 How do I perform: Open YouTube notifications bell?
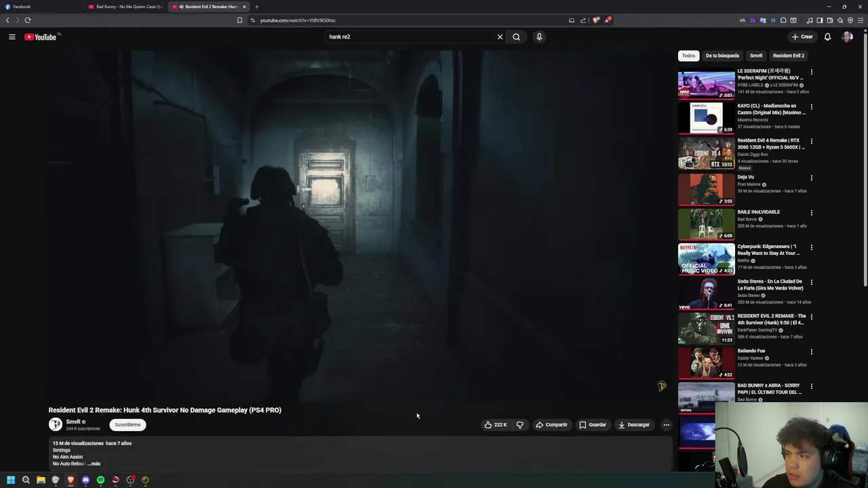pos(827,37)
